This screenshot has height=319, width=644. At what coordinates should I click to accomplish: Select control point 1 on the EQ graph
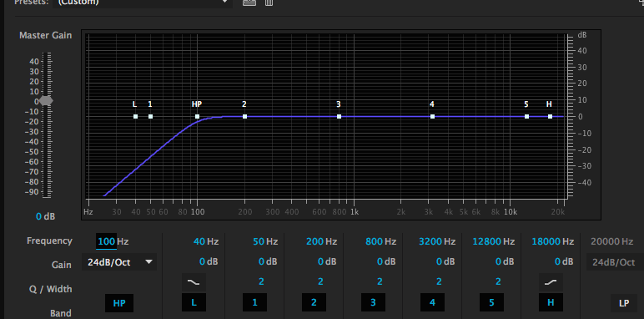150,117
